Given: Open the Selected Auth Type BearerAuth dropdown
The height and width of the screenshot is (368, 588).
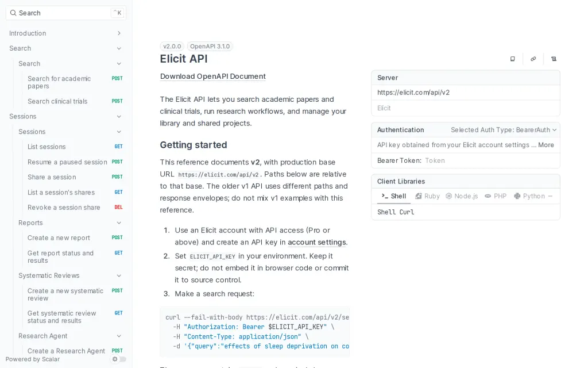Looking at the screenshot, I should tap(504, 130).
